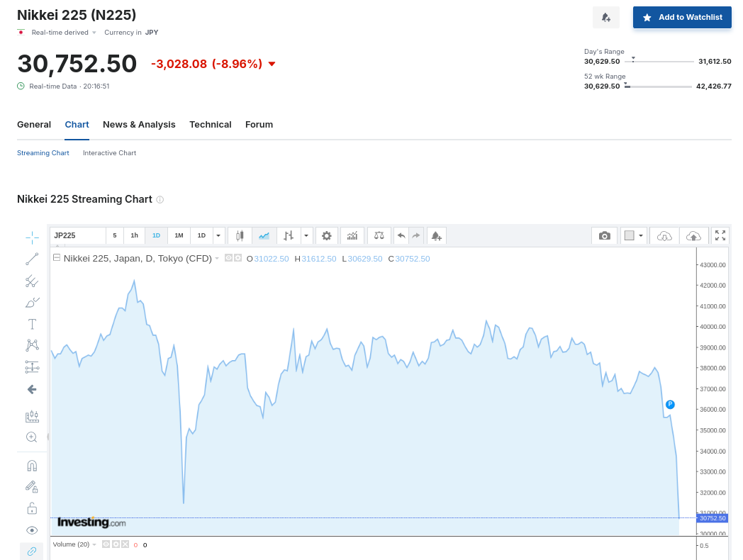This screenshot has width=743, height=560.
Task: Open layout selector dropdown beside square
Action: pyautogui.click(x=641, y=235)
